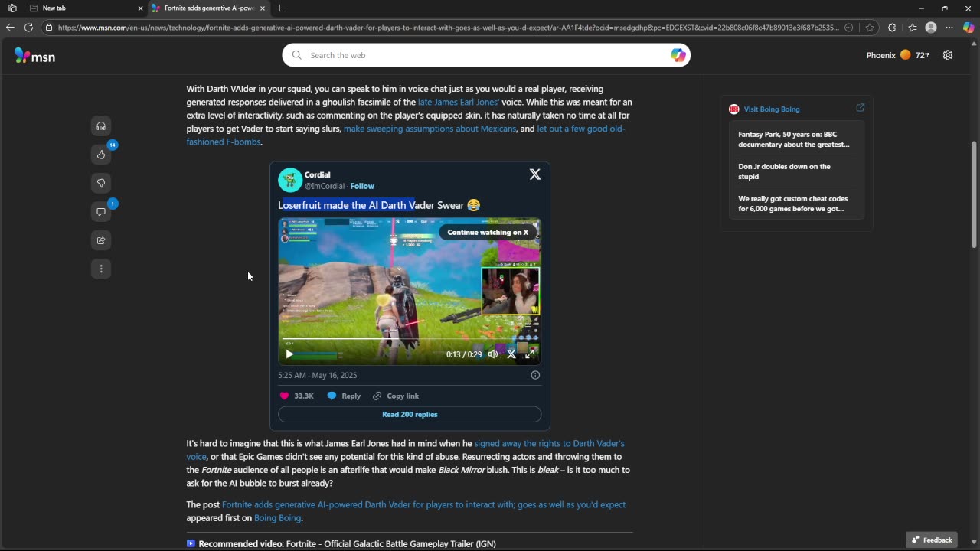Image resolution: width=980 pixels, height=551 pixels.
Task: Click the magnifier icon in the MSN search box
Action: [x=296, y=55]
